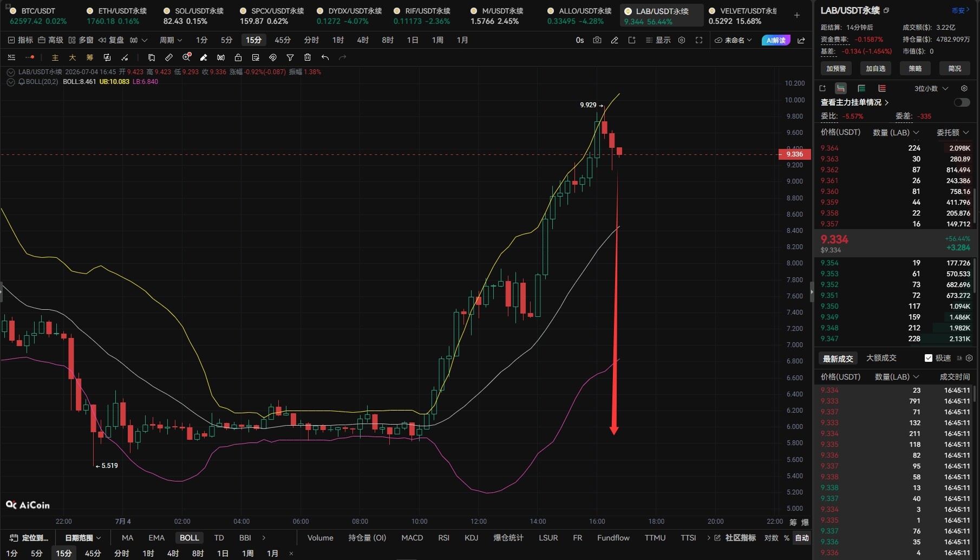Open order book settings hexagon icon

point(964,88)
